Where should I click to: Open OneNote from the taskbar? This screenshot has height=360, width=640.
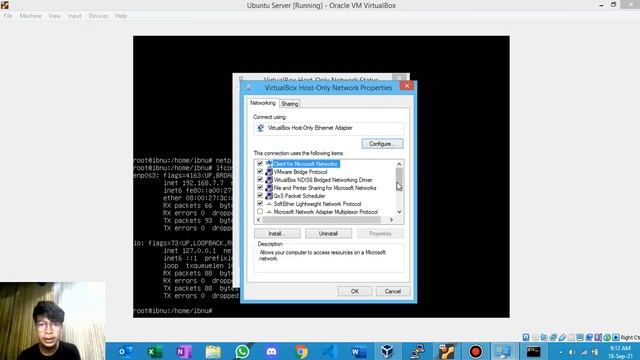tap(184, 351)
